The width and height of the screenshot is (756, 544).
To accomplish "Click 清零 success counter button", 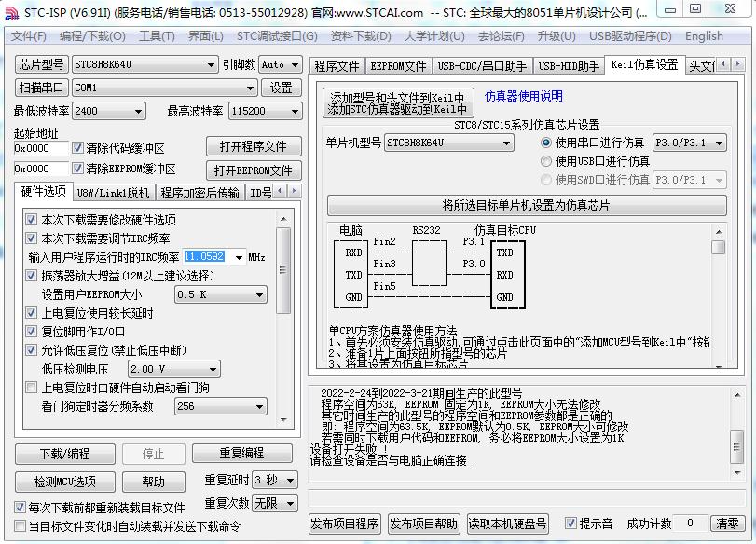I will point(727,524).
